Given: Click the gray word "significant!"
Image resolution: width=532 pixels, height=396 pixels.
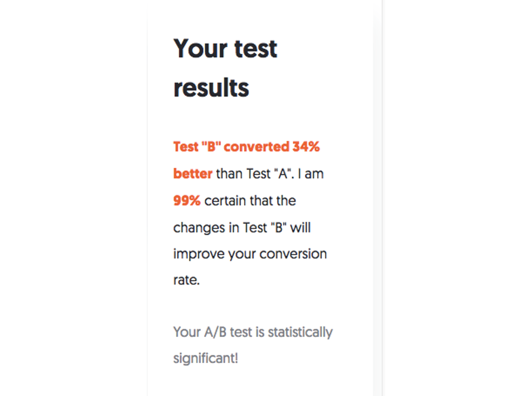Looking at the screenshot, I should click(206, 359).
